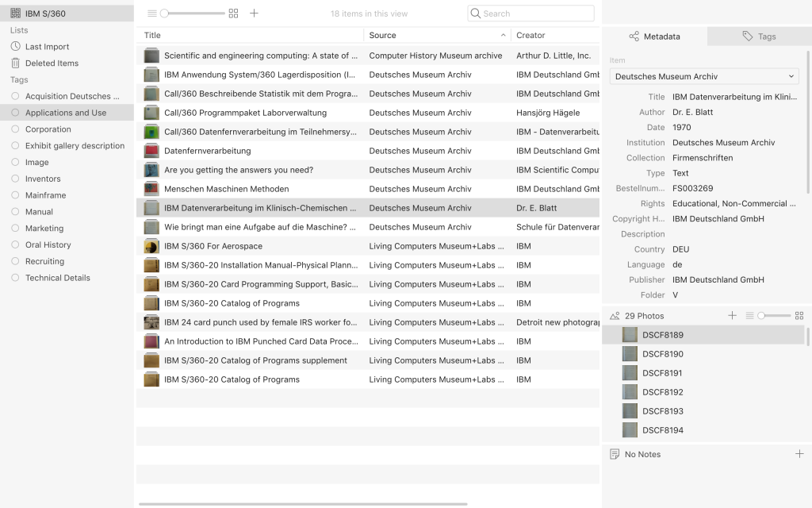The height and width of the screenshot is (508, 812).
Task: Click the Search input field
Action: 530,13
